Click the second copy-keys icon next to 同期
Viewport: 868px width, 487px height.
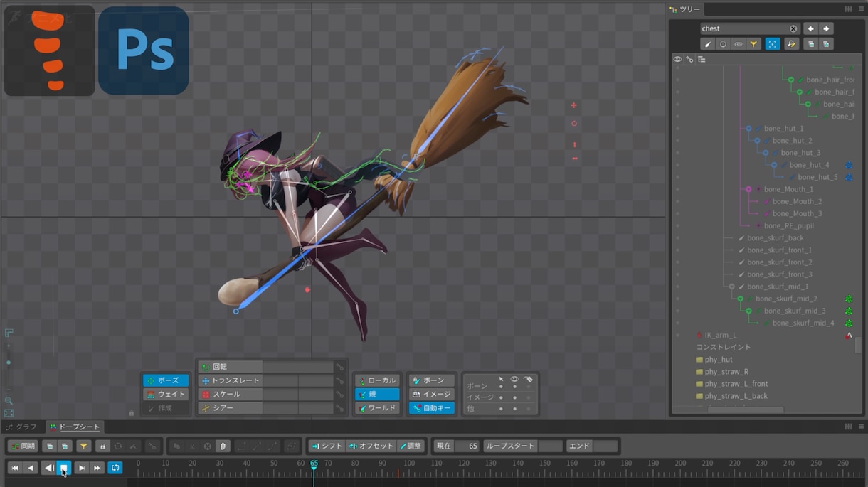tap(65, 446)
